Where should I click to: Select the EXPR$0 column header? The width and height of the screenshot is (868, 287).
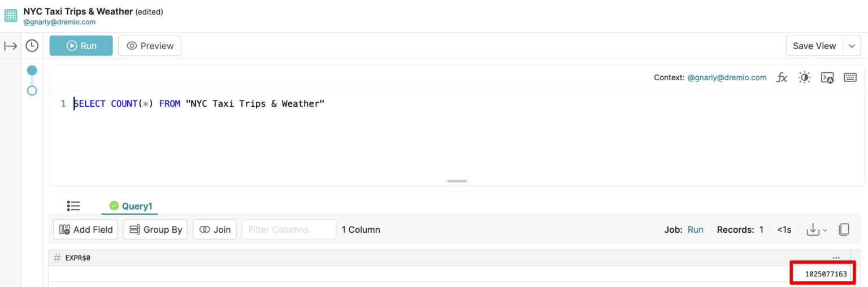pos(78,258)
